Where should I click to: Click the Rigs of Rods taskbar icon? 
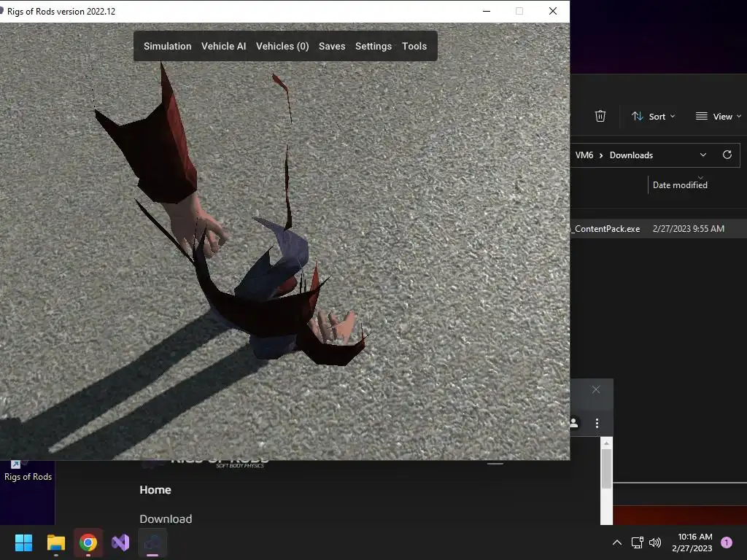tap(152, 542)
